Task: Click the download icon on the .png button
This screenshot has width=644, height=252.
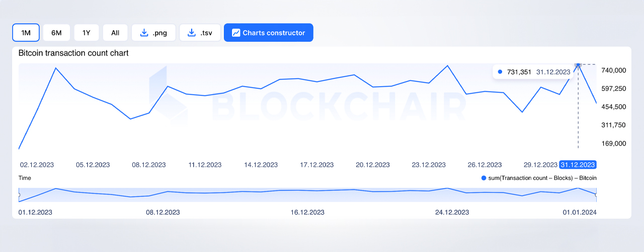Action: (144, 33)
